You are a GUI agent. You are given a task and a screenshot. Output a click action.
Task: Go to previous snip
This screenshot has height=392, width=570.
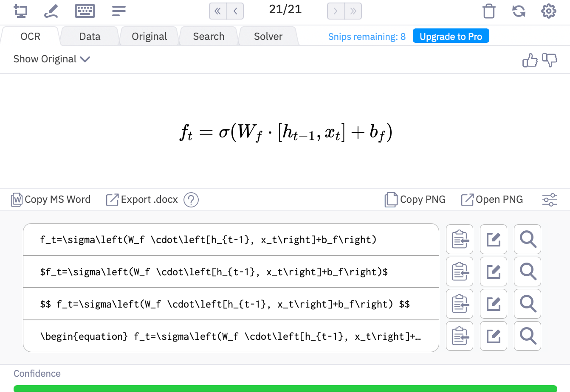(x=235, y=11)
